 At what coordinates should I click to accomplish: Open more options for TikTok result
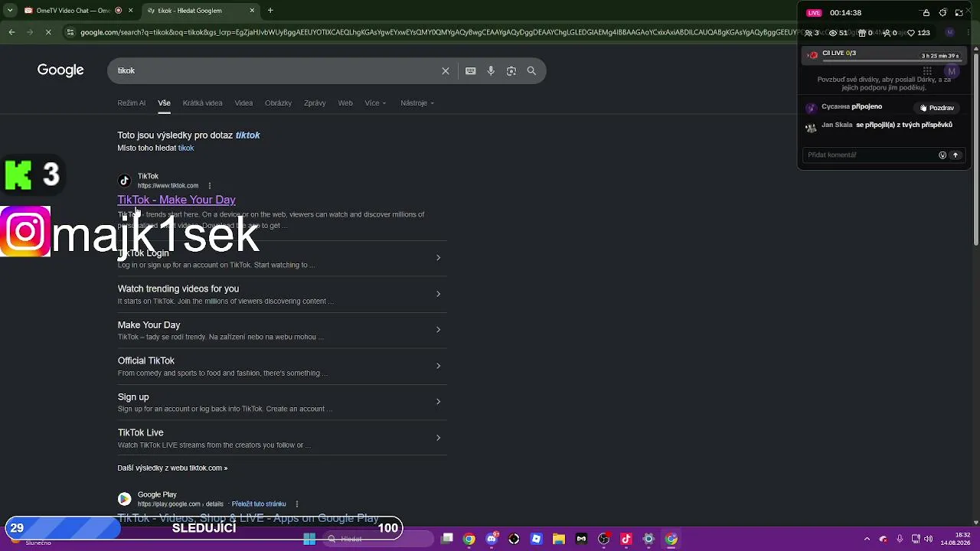coord(210,185)
